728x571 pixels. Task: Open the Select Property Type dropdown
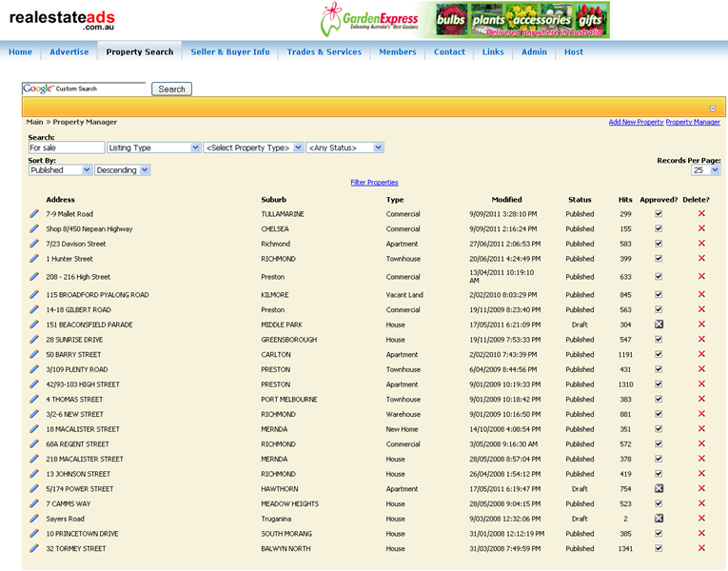[x=253, y=148]
